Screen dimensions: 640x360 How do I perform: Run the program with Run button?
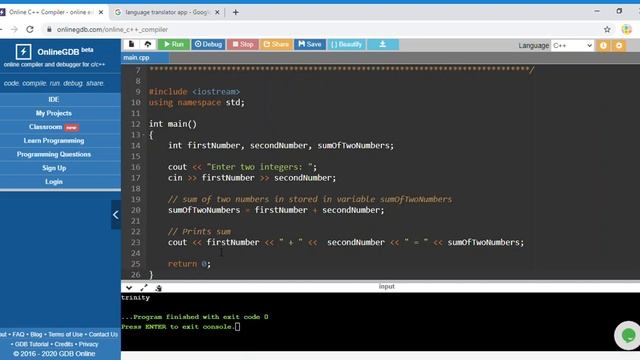174,44
